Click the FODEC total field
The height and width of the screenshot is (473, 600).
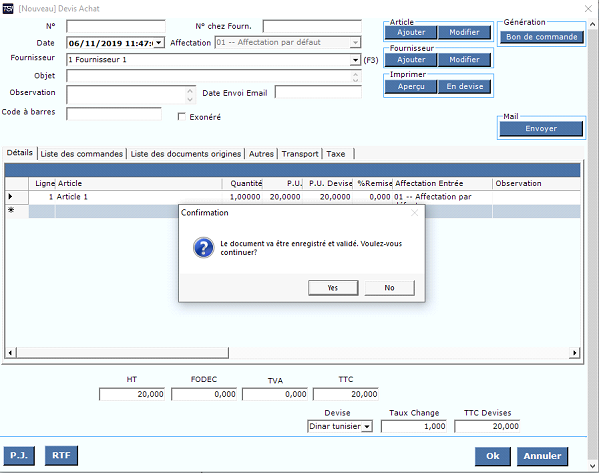click(204, 394)
